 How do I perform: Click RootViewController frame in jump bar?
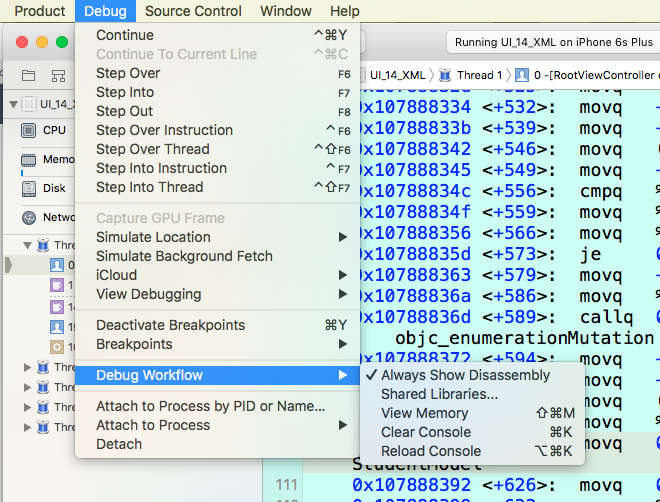(586, 75)
